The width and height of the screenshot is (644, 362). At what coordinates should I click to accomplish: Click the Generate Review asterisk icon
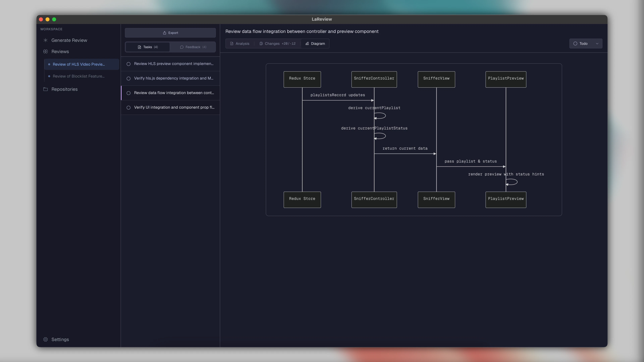[x=45, y=40]
